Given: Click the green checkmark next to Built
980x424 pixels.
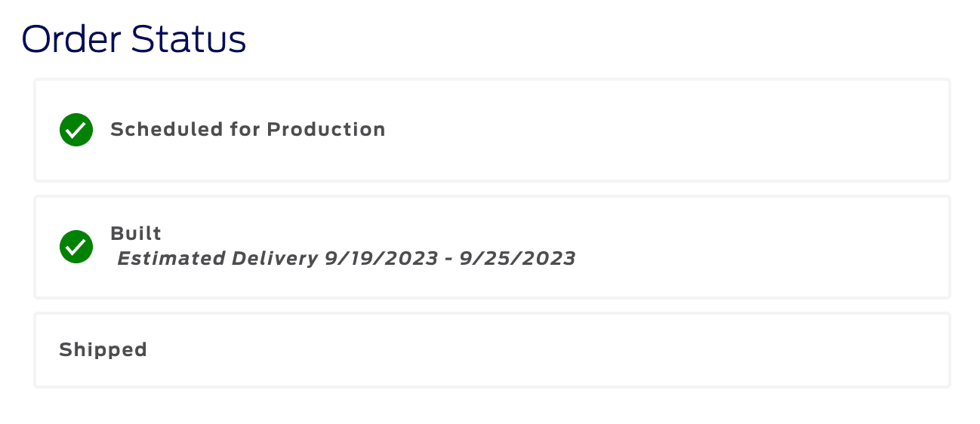Looking at the screenshot, I should tap(76, 247).
